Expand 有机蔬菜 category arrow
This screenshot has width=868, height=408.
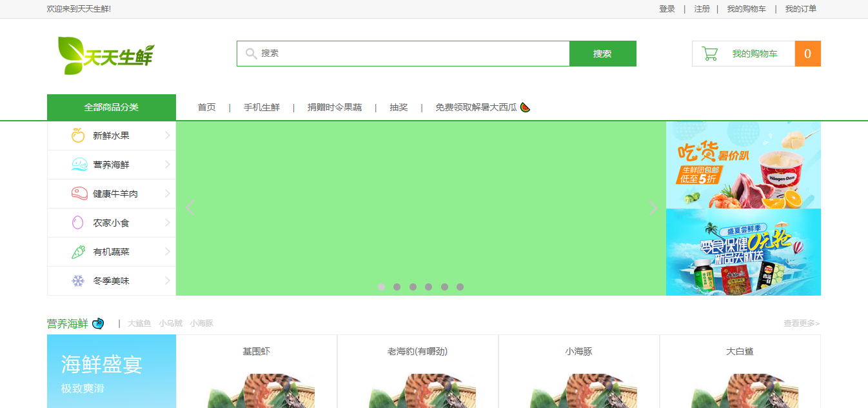click(168, 252)
